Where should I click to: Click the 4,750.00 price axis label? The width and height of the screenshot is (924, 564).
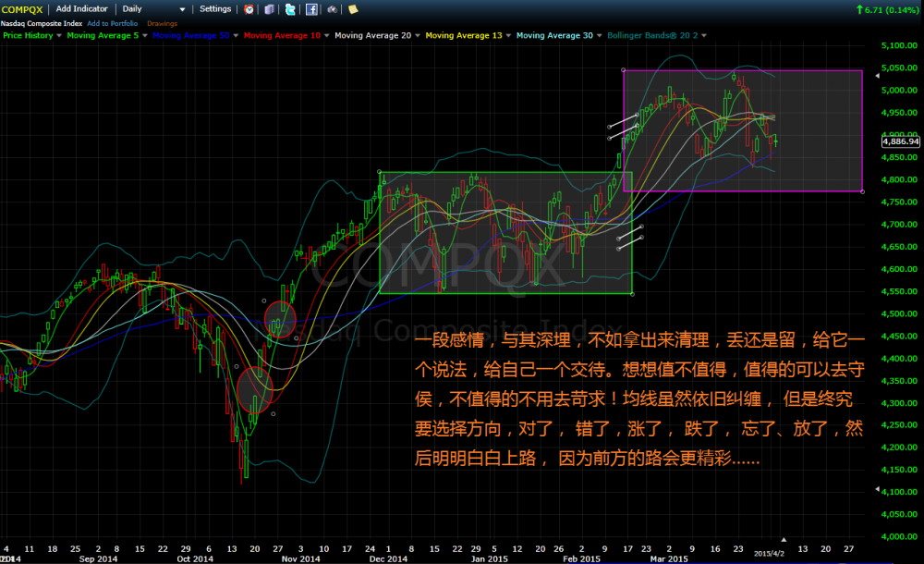click(x=899, y=202)
